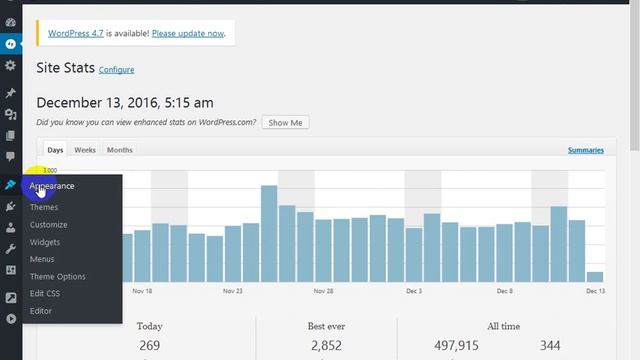Image resolution: width=640 pixels, height=360 pixels.
Task: Click the Show Me button
Action: point(285,122)
